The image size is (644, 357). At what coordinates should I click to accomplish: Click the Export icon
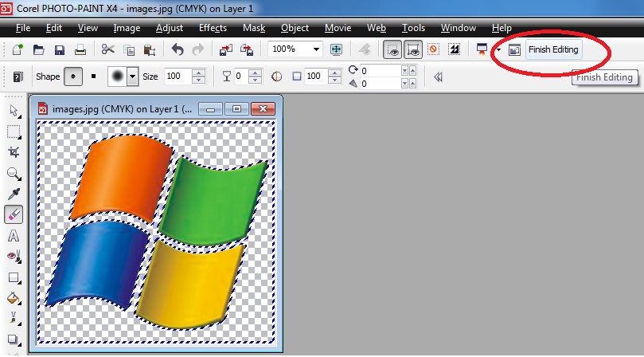click(247, 49)
